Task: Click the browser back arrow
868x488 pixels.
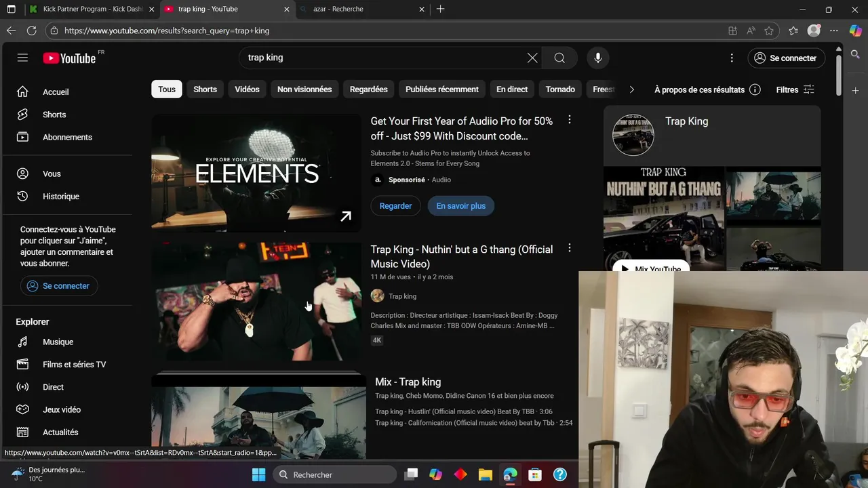Action: pyautogui.click(x=11, y=30)
